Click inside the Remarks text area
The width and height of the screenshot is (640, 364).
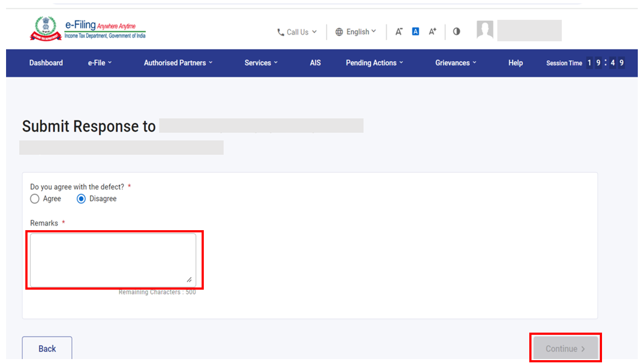point(113,260)
